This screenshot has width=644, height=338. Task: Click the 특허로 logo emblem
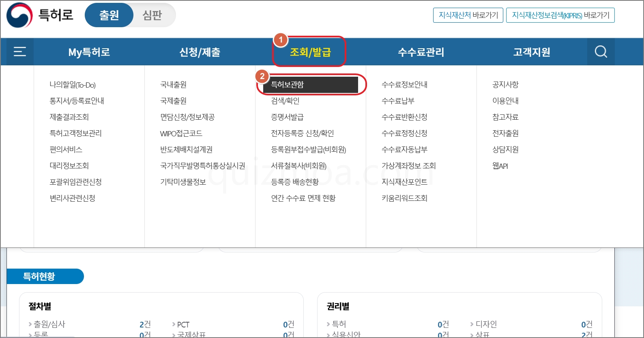19,15
